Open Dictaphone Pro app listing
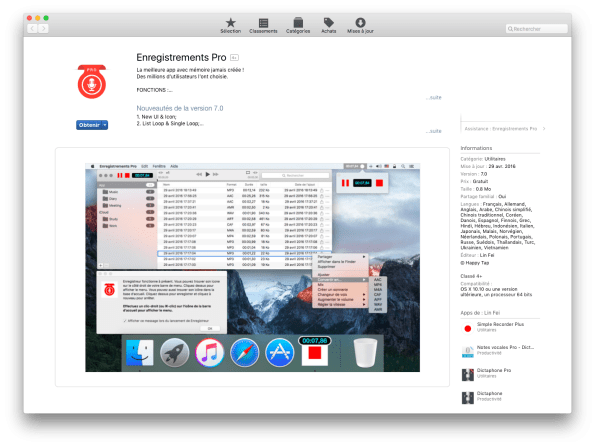This screenshot has height=447, width=595. coord(494,370)
